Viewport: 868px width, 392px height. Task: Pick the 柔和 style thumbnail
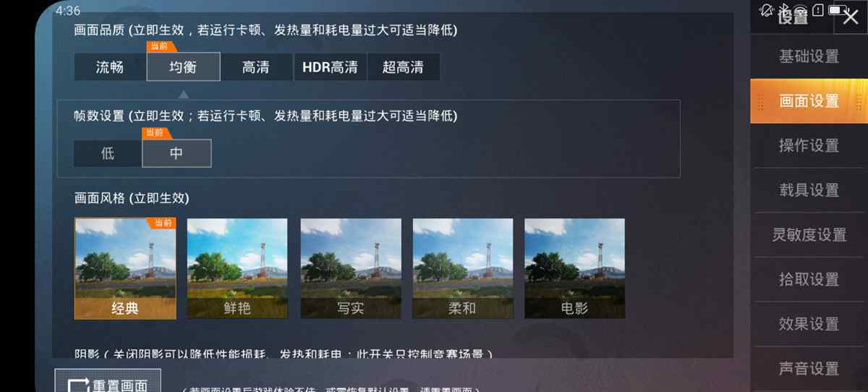(x=462, y=269)
